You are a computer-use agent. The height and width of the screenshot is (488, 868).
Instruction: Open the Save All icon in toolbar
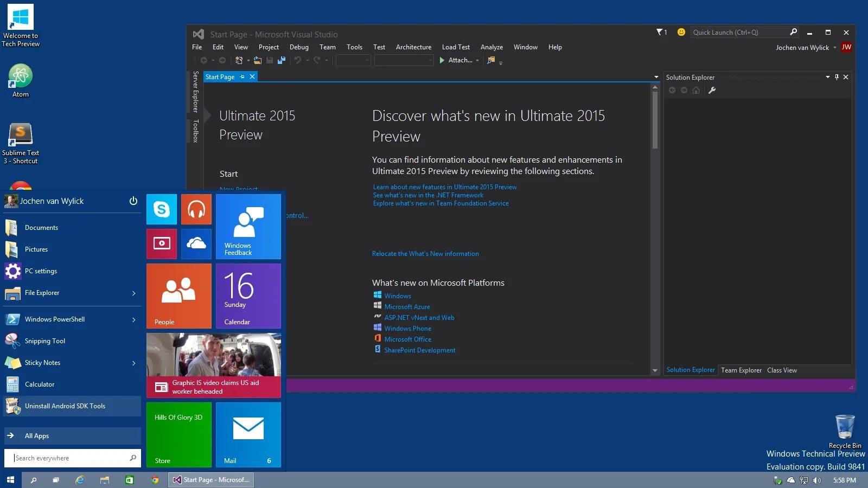pos(281,61)
